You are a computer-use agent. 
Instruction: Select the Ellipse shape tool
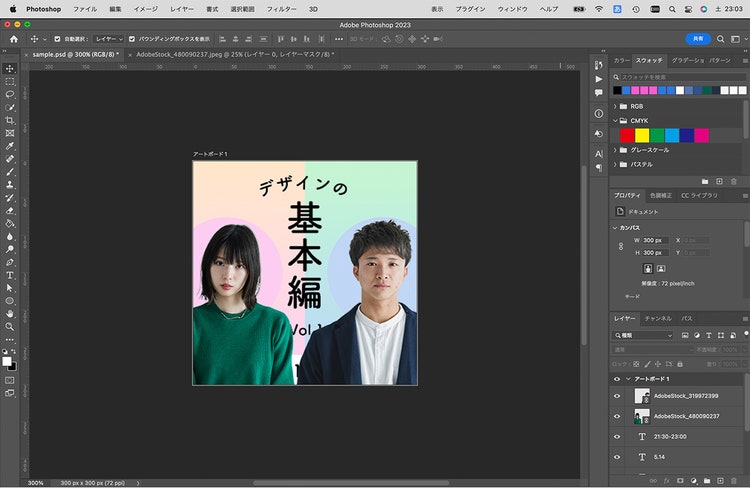10,301
